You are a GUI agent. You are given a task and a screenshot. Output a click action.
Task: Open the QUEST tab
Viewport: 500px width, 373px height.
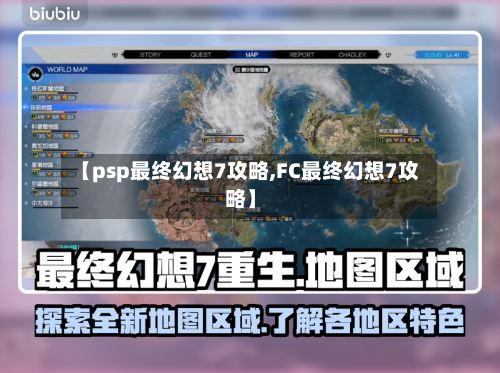(x=201, y=55)
